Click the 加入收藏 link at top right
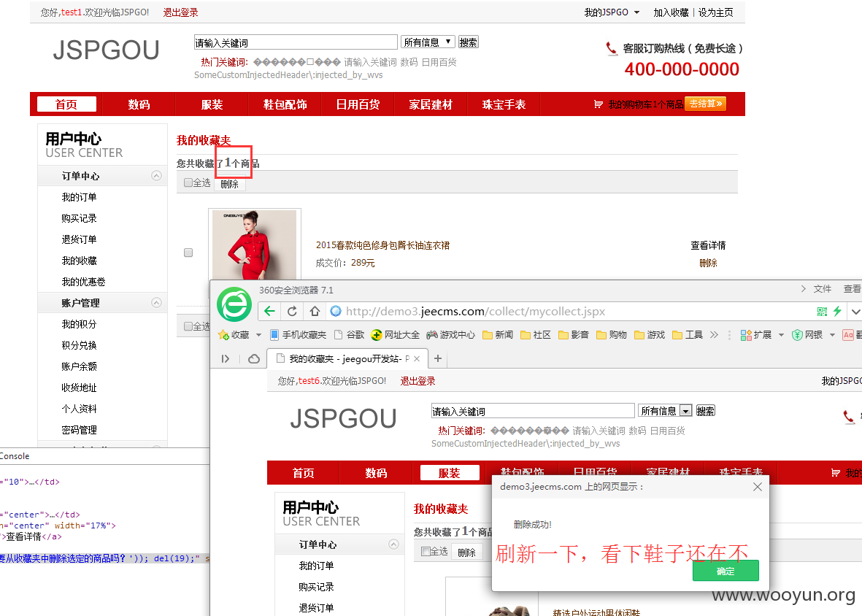 point(671,12)
